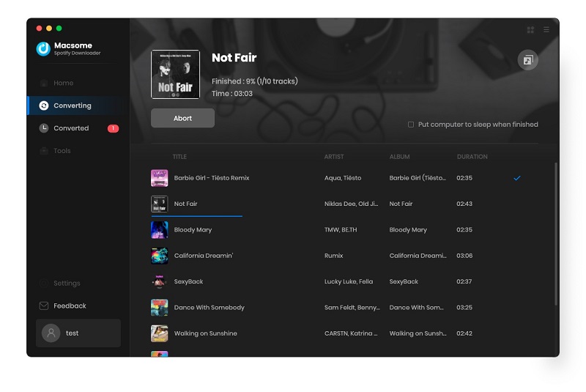Image resolution: width=586 pixels, height=392 pixels.
Task: Click the Not Fair track thumbnail
Action: click(159, 204)
